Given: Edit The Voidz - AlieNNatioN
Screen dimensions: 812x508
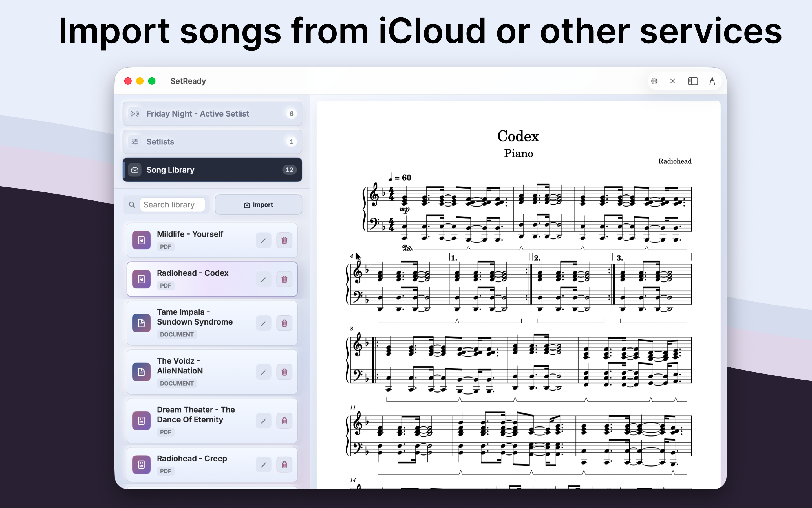Looking at the screenshot, I should click(x=263, y=372).
